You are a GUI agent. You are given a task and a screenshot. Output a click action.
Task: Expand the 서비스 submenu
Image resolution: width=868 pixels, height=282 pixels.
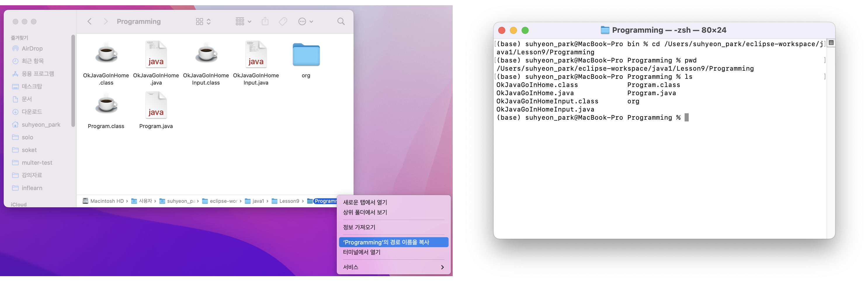pyautogui.click(x=394, y=267)
